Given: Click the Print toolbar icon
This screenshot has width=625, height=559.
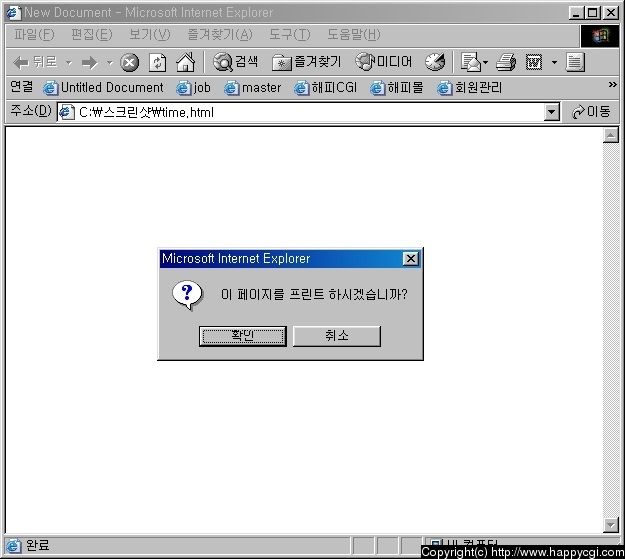Looking at the screenshot, I should (506, 62).
